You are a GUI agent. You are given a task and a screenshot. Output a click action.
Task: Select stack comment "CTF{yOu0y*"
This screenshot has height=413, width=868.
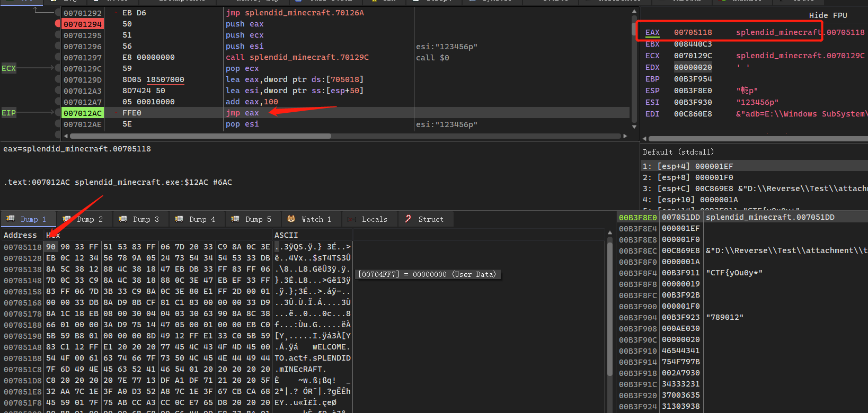pyautogui.click(x=734, y=273)
